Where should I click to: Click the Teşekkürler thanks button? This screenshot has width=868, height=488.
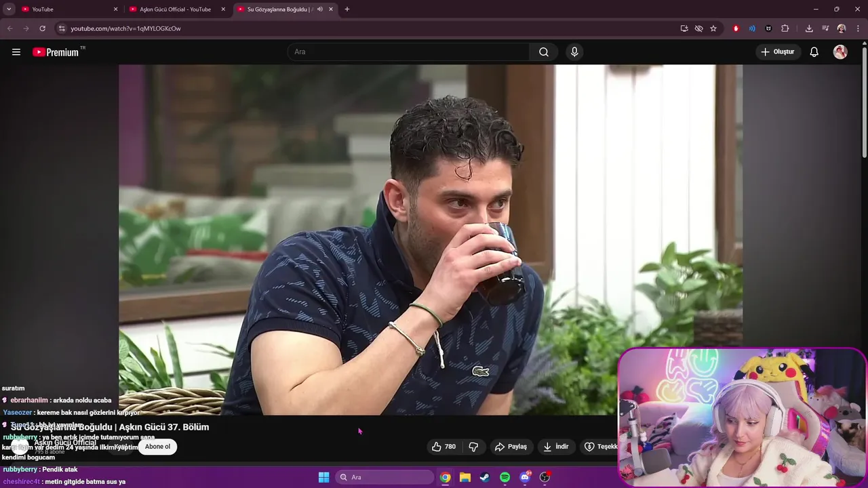tap(600, 447)
